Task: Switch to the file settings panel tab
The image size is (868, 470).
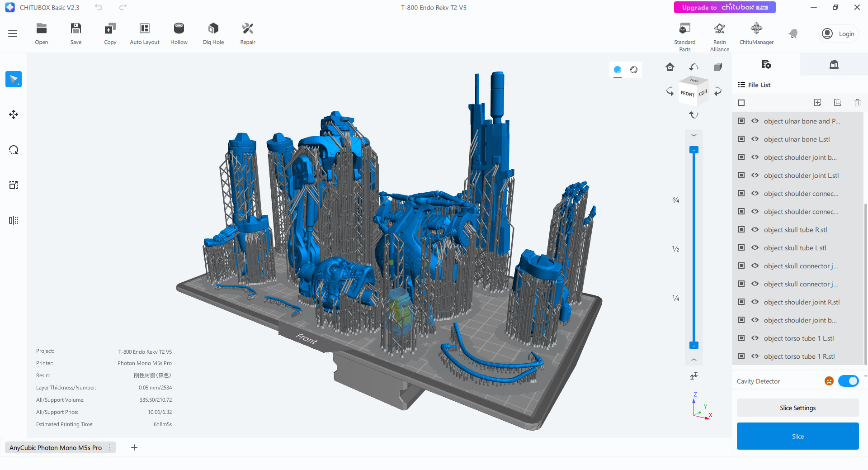Action: 766,64
